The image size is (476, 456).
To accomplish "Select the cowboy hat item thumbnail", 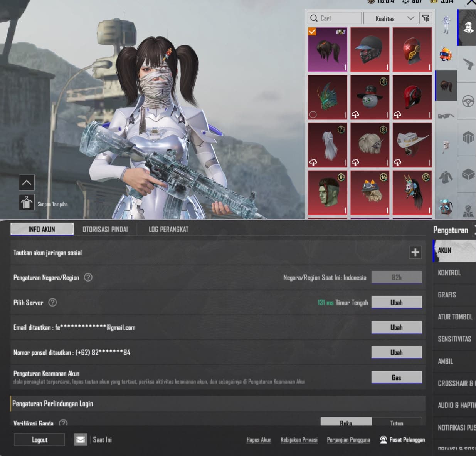I will click(412, 145).
